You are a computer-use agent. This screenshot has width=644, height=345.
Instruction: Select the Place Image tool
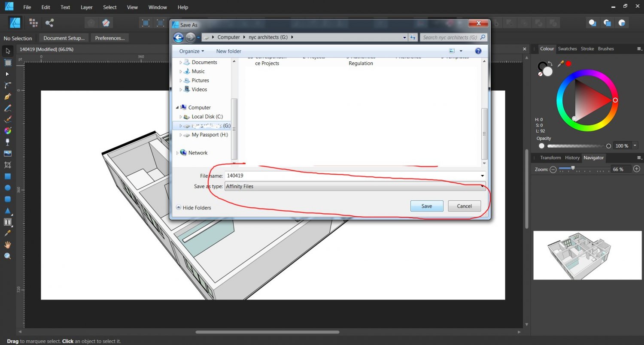point(8,154)
